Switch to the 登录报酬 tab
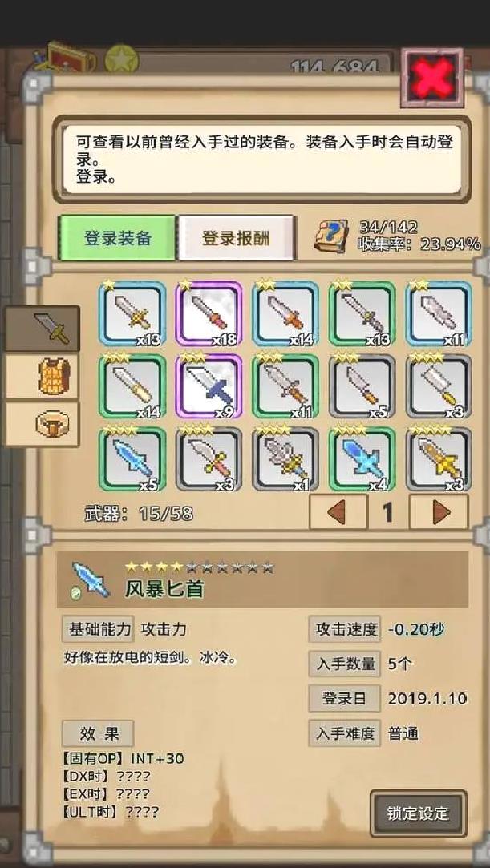The width and height of the screenshot is (490, 868). pos(236,238)
